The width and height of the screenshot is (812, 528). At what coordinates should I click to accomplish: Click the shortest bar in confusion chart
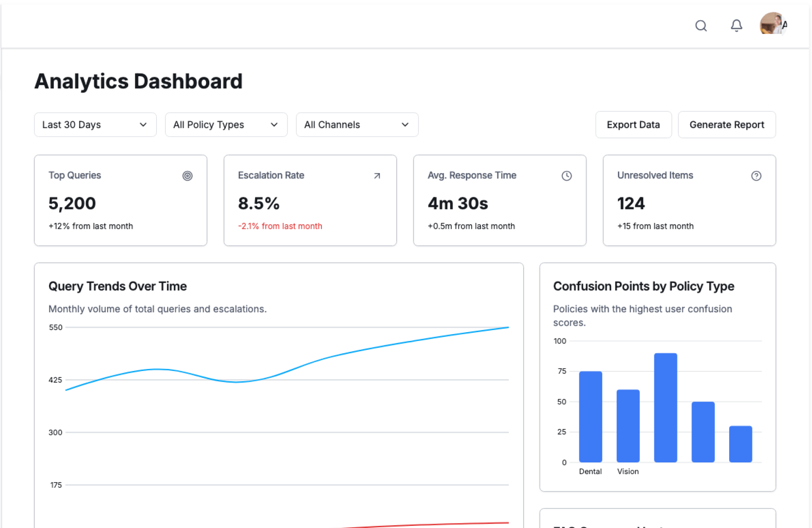point(740,444)
